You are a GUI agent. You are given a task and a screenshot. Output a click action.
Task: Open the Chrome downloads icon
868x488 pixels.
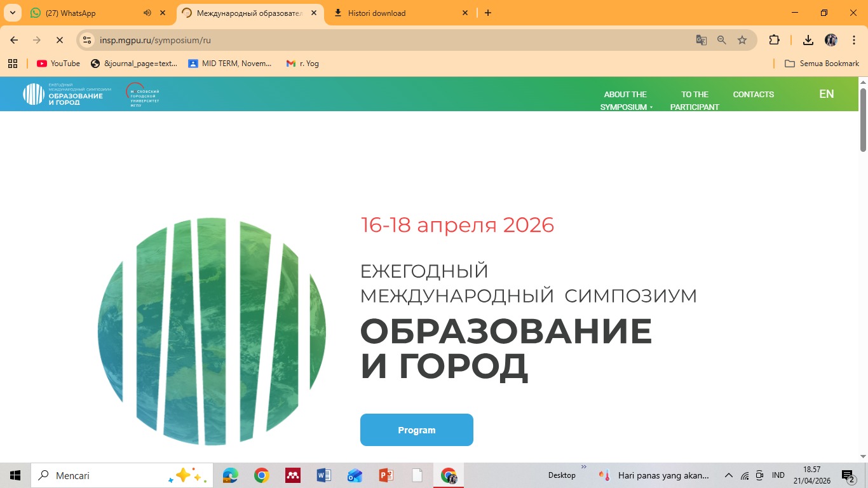(x=808, y=40)
